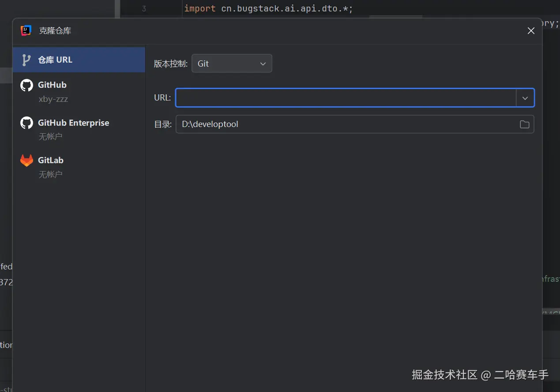
Task: Click the 版本控制 label
Action: click(x=171, y=63)
